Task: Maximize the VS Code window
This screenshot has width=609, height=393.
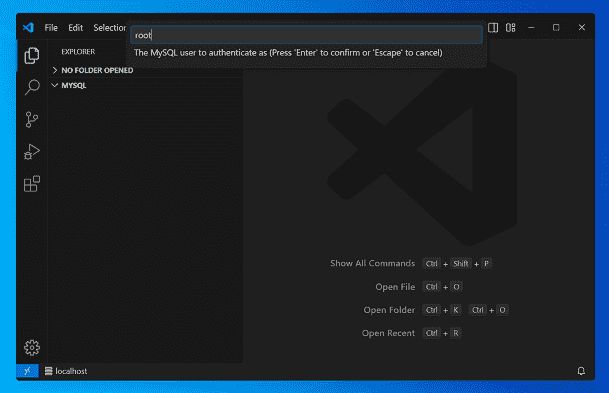Action: (x=556, y=28)
